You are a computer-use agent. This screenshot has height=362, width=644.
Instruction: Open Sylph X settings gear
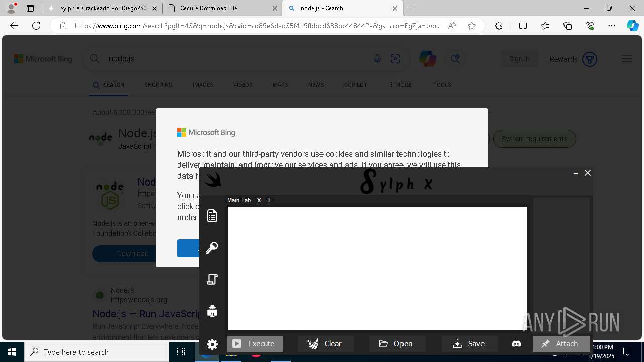(x=212, y=344)
